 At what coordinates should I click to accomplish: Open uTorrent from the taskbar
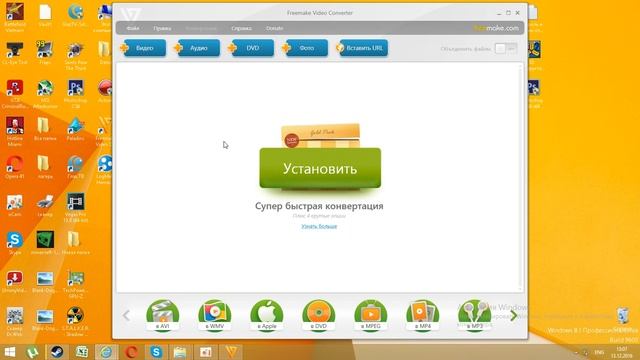pyautogui.click(x=33, y=352)
